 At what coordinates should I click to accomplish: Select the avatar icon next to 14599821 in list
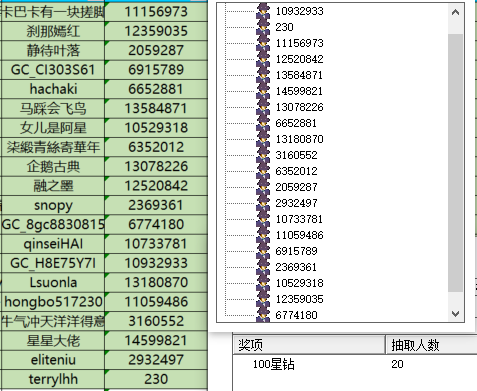pos(263,91)
